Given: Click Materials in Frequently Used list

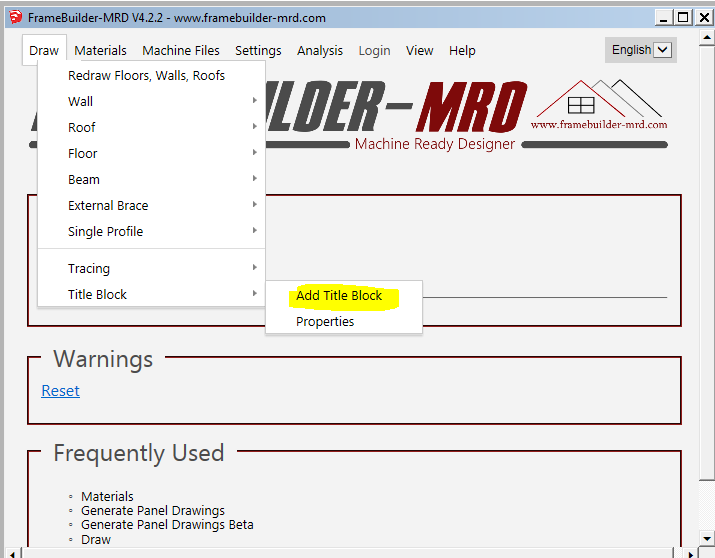Looking at the screenshot, I should point(107,496).
